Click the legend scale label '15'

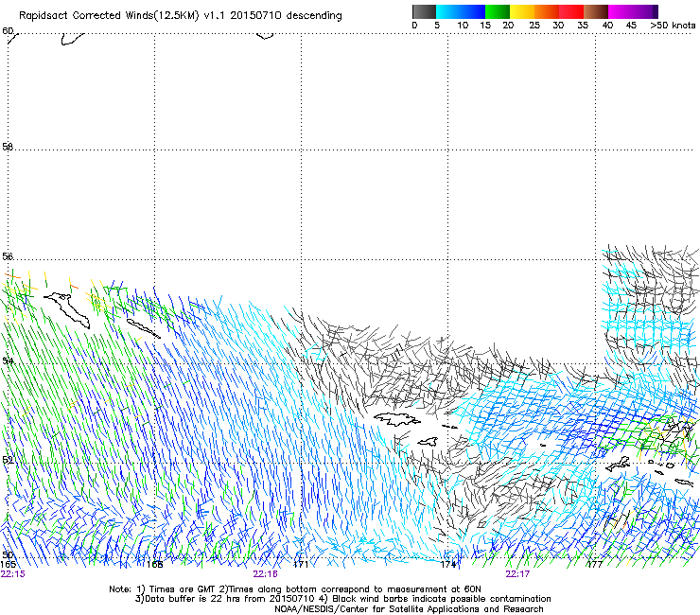(485, 26)
